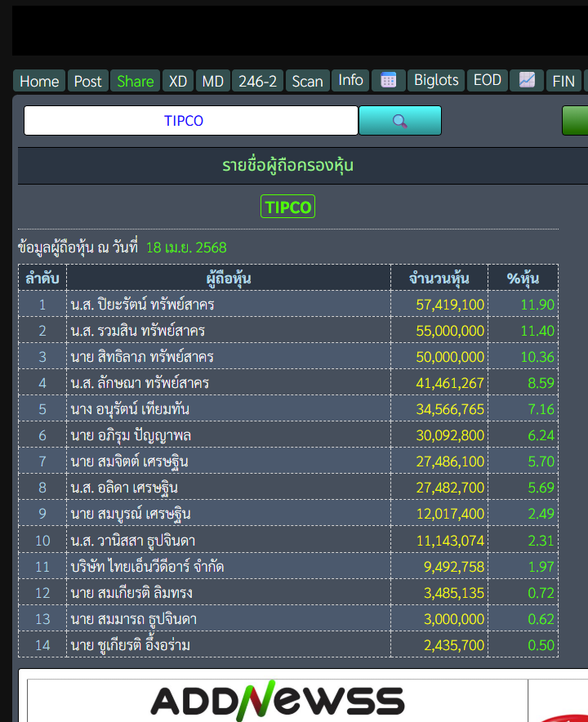Click the จำนวนหุ้น column header
Viewport: 588px width, 722px height.
439,278
